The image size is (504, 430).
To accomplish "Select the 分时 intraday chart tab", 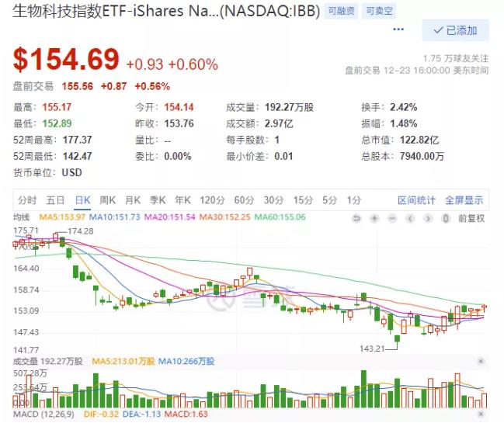I will [27, 199].
